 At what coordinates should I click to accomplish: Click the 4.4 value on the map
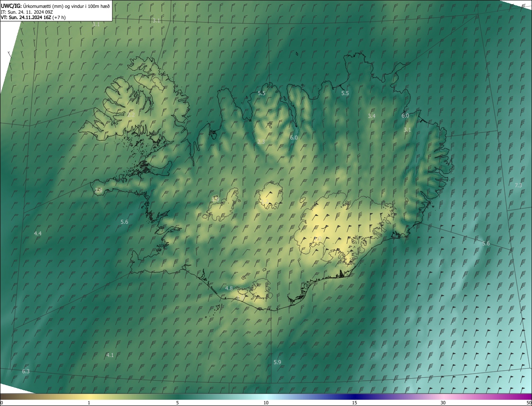(x=38, y=234)
